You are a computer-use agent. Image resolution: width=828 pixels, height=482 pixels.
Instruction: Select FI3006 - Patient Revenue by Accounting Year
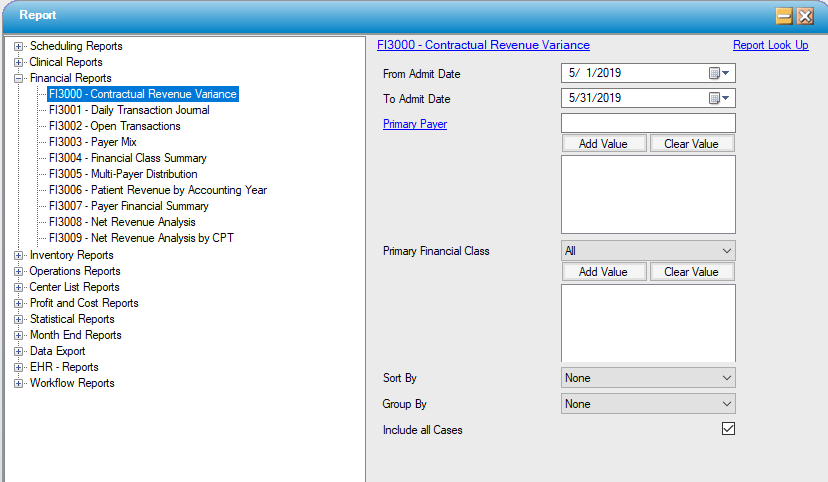[x=158, y=190]
